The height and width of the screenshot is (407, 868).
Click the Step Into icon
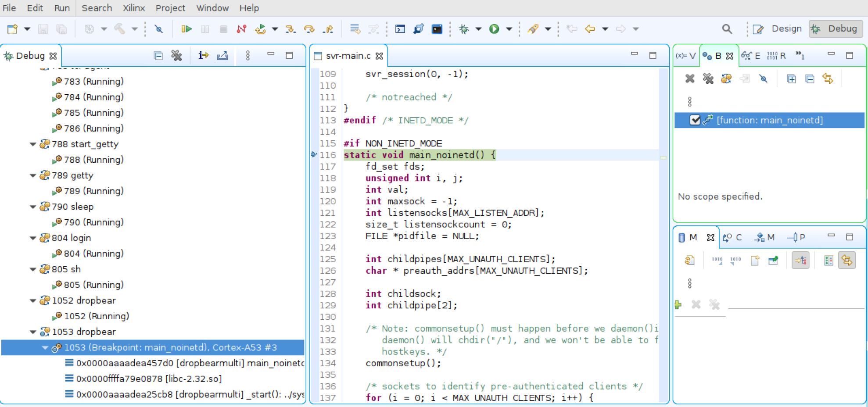[x=290, y=29]
